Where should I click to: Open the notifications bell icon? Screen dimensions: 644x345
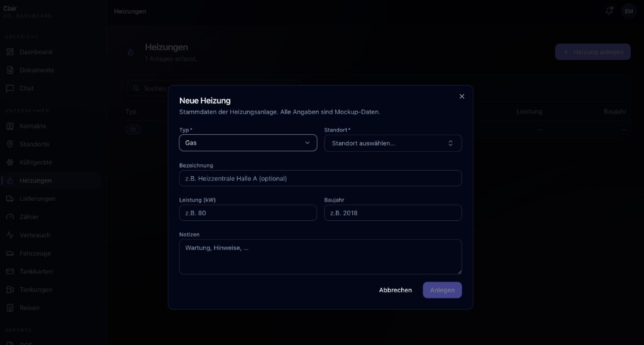coord(609,11)
